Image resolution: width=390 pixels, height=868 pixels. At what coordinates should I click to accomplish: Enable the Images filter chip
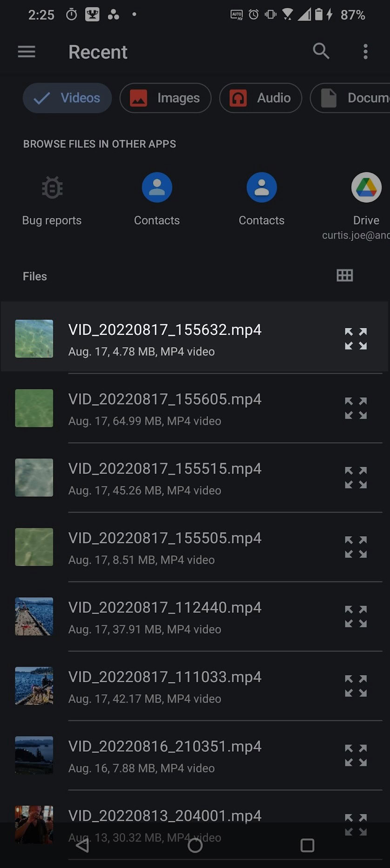pos(165,98)
